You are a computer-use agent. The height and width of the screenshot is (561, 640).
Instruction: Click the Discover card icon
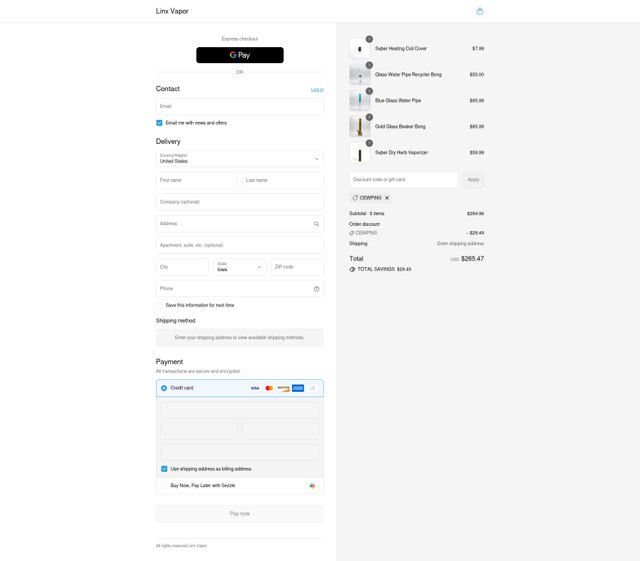tap(283, 388)
